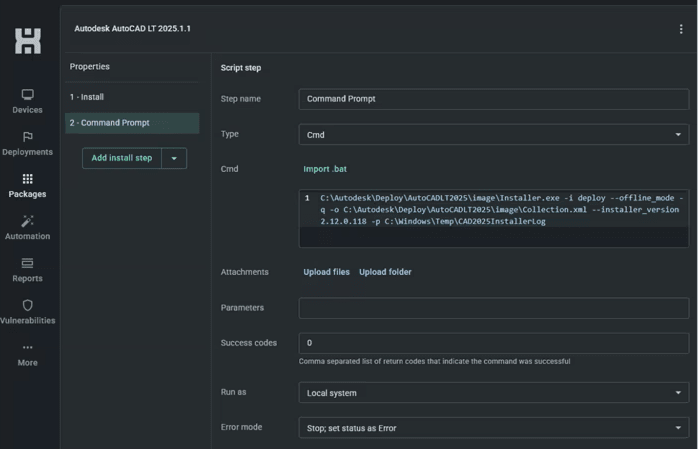Go to Deployments in the sidebar
This screenshot has width=698, height=449.
[28, 144]
